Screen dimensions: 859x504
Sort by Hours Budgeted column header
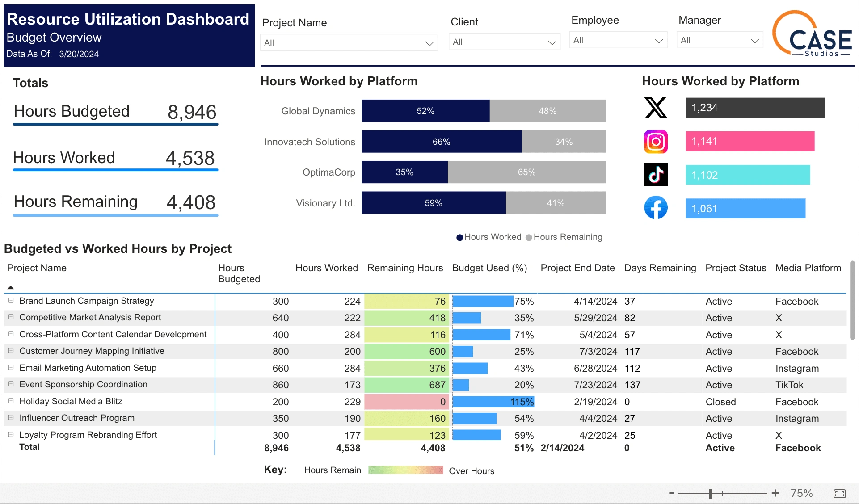click(x=239, y=273)
